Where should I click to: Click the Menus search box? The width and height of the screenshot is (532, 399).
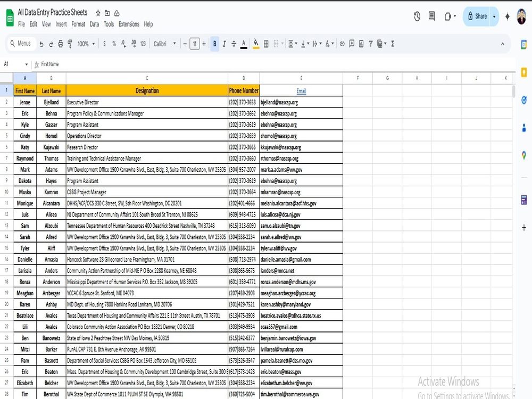pos(21,44)
